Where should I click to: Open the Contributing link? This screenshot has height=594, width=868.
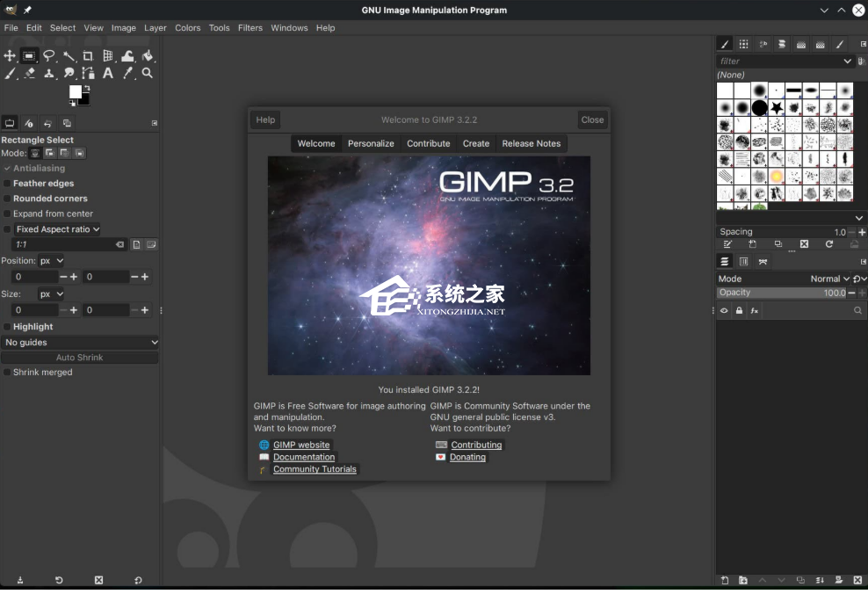pyautogui.click(x=476, y=445)
